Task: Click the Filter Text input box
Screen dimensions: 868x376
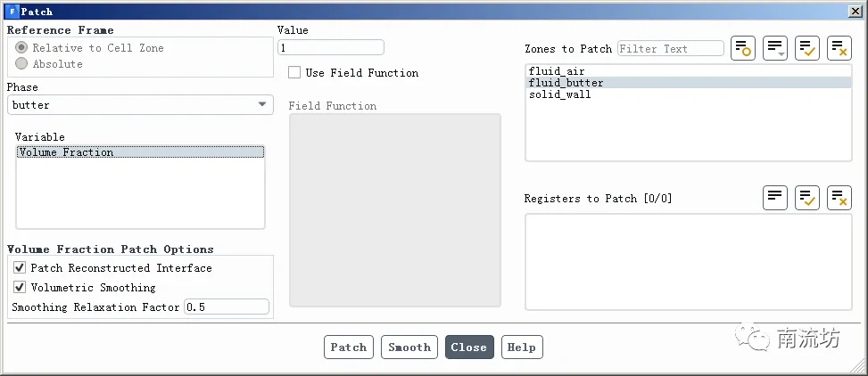Action: [x=670, y=49]
